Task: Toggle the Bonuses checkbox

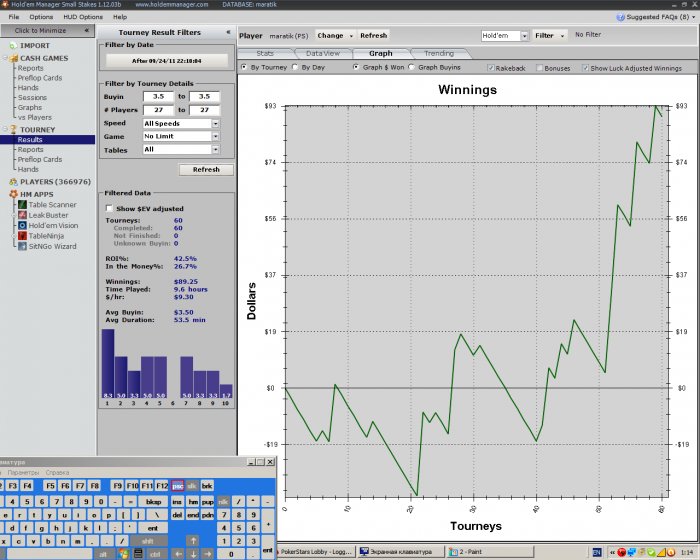Action: click(540, 68)
